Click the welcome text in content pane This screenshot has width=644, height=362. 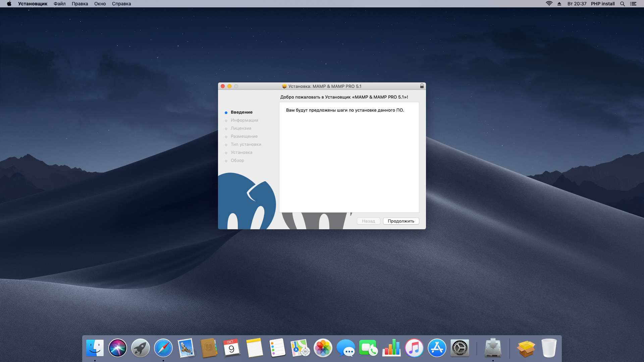[345, 110]
